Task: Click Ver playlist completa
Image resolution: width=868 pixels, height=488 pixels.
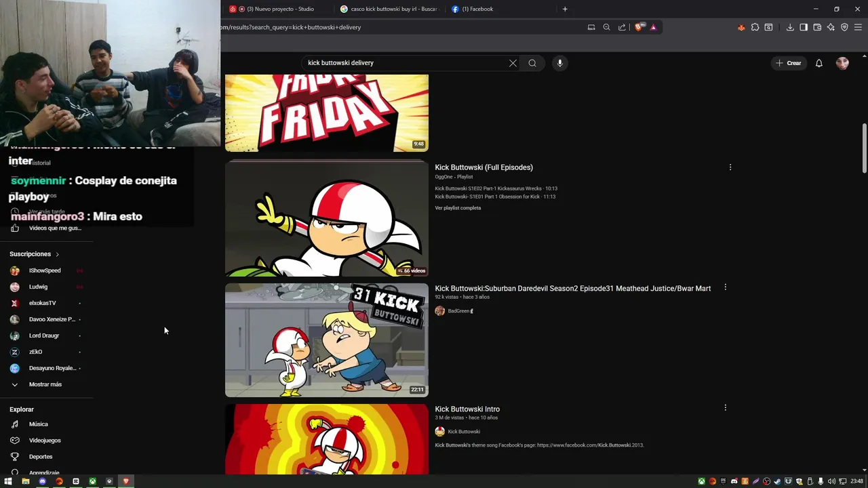Action: (x=458, y=208)
